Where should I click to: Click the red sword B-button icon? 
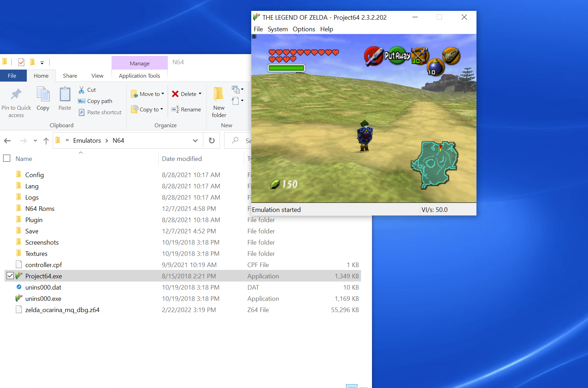click(x=373, y=56)
